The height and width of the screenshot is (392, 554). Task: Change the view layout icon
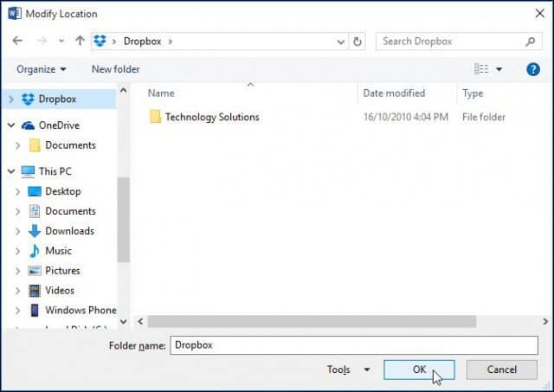coord(481,69)
